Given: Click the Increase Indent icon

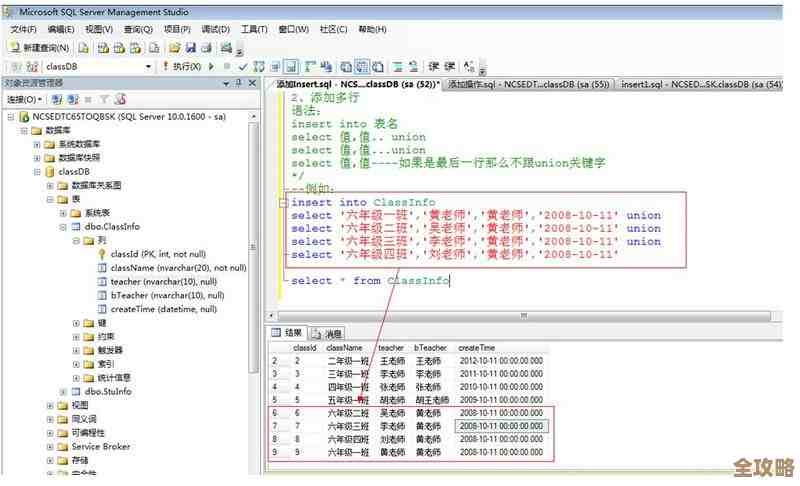Looking at the screenshot, I should (449, 66).
